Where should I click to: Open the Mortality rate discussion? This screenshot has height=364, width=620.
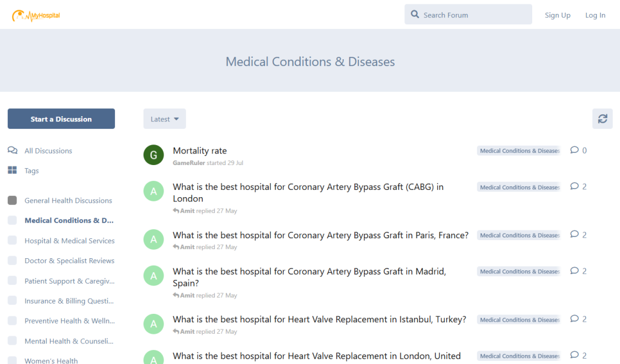coord(200,151)
